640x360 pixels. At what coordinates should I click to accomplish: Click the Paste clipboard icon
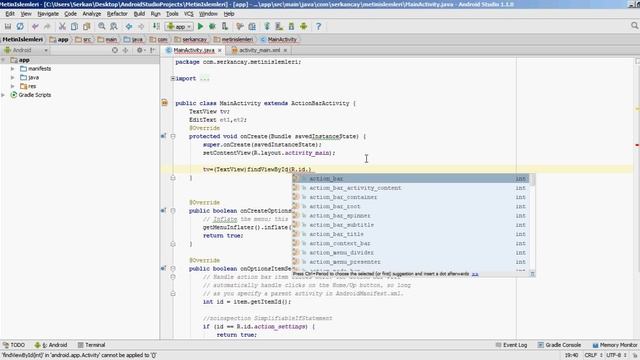(87, 27)
